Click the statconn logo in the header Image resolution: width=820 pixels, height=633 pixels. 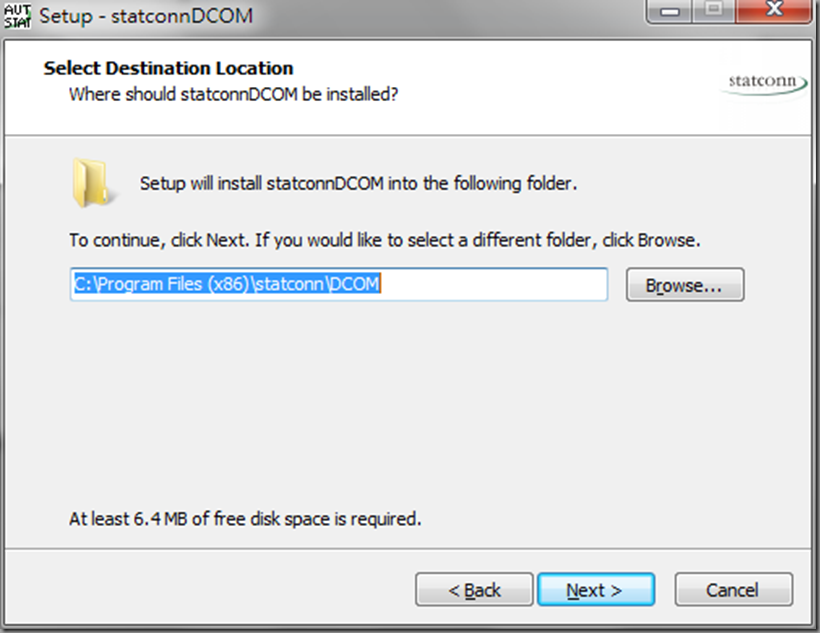pyautogui.click(x=764, y=84)
